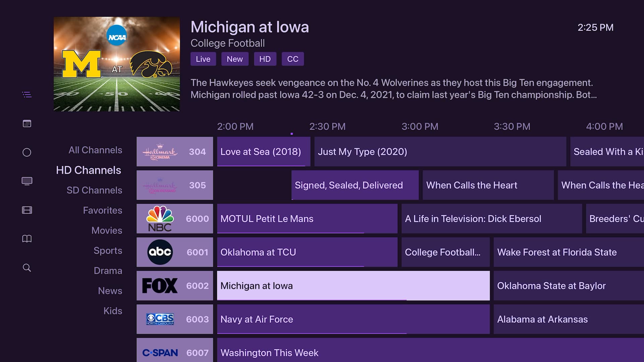Click the TV screen sidebar icon
644x362 pixels.
27,181
